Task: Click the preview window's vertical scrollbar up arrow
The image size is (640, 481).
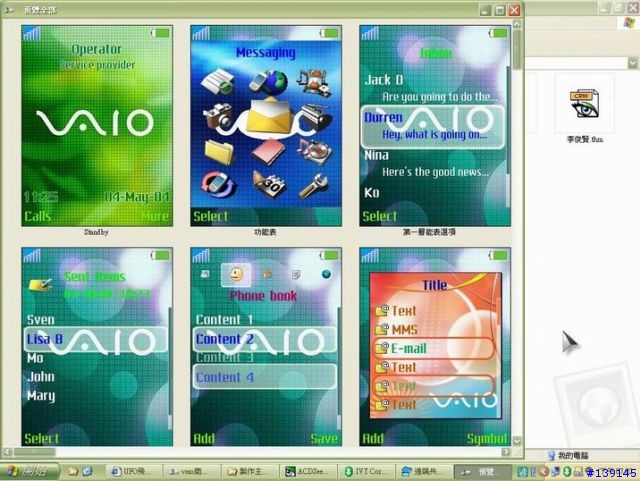Action: click(517, 24)
